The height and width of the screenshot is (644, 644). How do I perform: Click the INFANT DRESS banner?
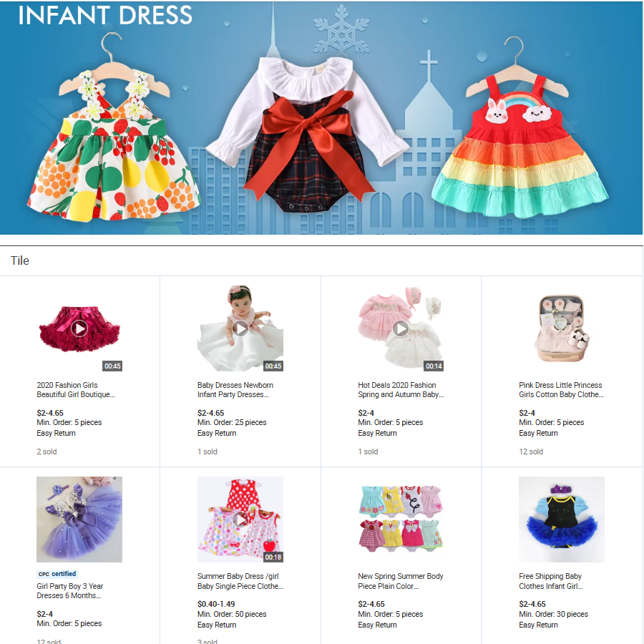(321, 117)
